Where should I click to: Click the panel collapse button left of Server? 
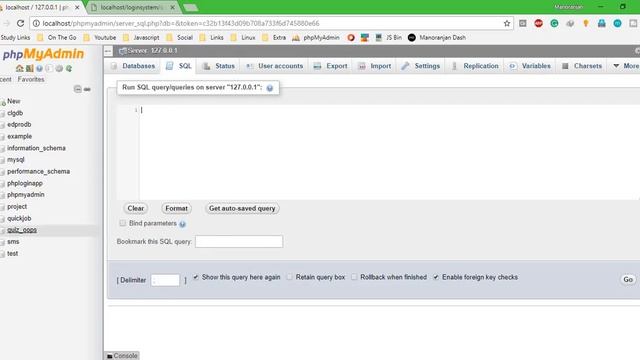point(108,51)
